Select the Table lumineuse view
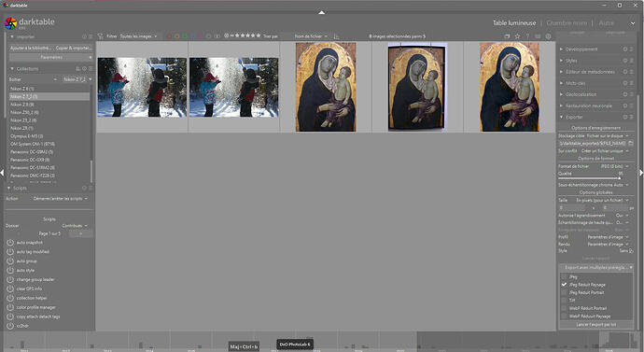The width and height of the screenshot is (644, 352). [514, 23]
